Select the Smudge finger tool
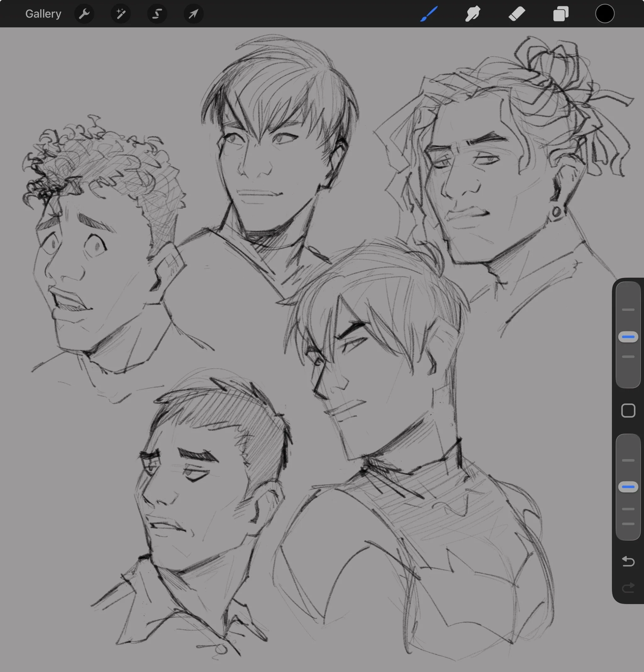This screenshot has width=644, height=672. 473,14
